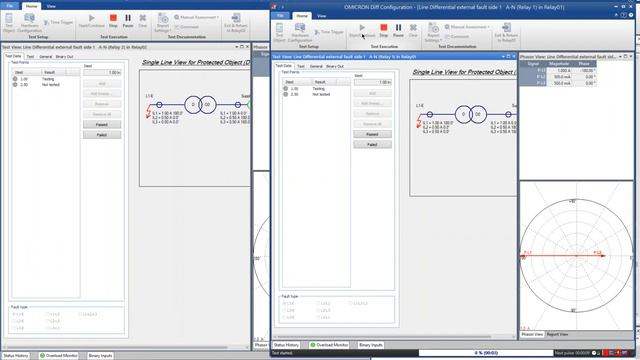Select L2-E fault type radio in Relay 1

(x=284, y=311)
